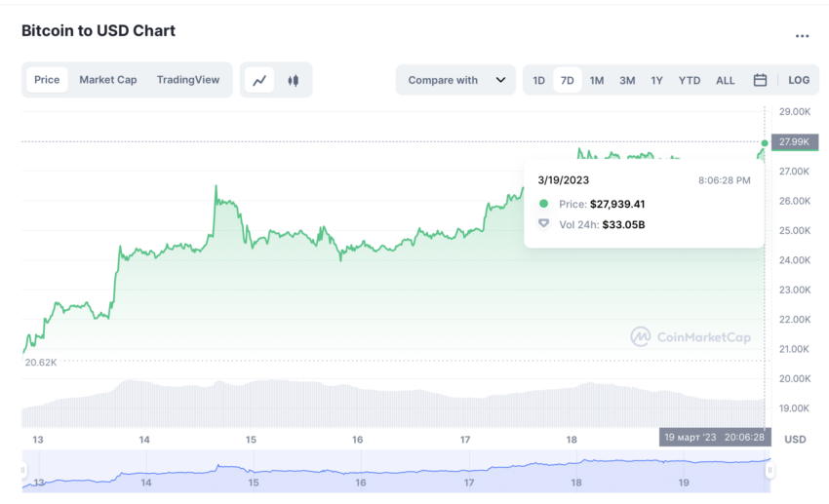Toggle LOG scale on the chart
829x504 pixels.
coord(799,80)
